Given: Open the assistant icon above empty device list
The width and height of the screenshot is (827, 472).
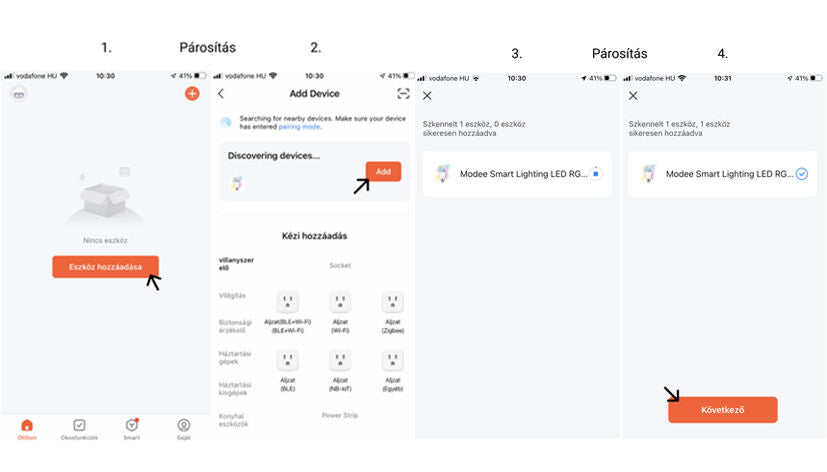Looking at the screenshot, I should pos(19,93).
